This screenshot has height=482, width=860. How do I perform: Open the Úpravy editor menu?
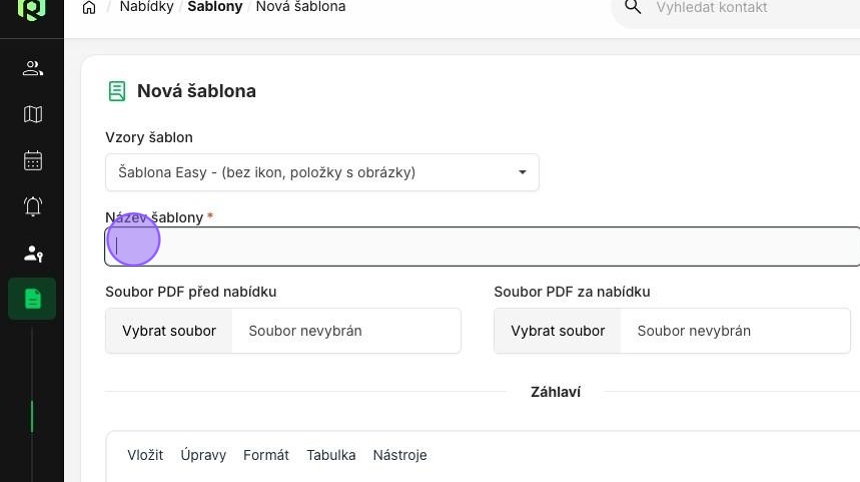point(203,455)
